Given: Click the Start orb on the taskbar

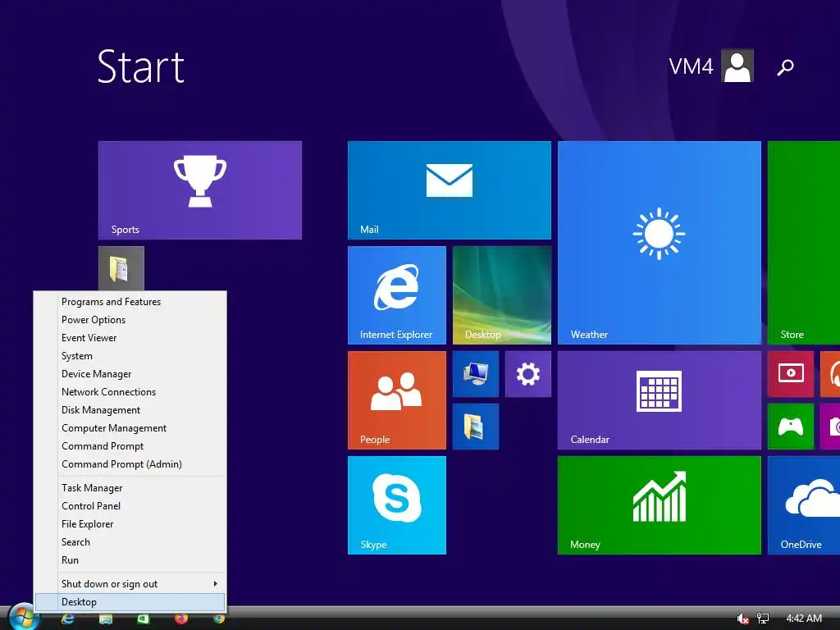Looking at the screenshot, I should [24, 617].
